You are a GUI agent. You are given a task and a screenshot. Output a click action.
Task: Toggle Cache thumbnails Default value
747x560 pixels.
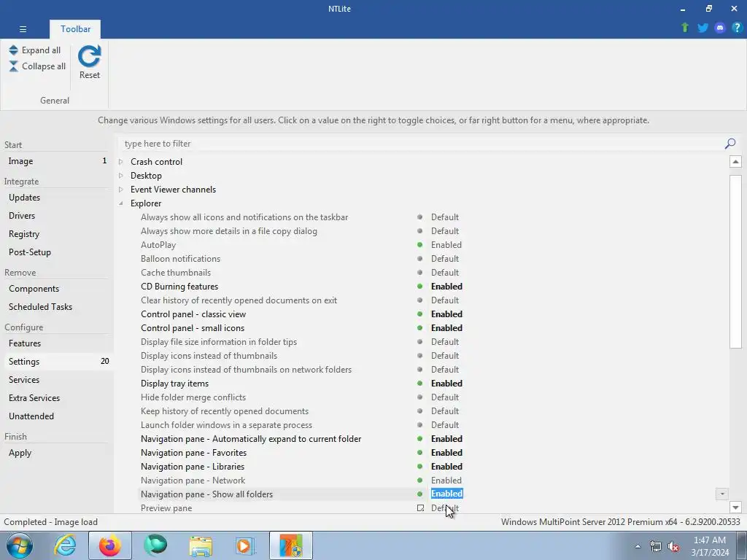[x=445, y=273]
